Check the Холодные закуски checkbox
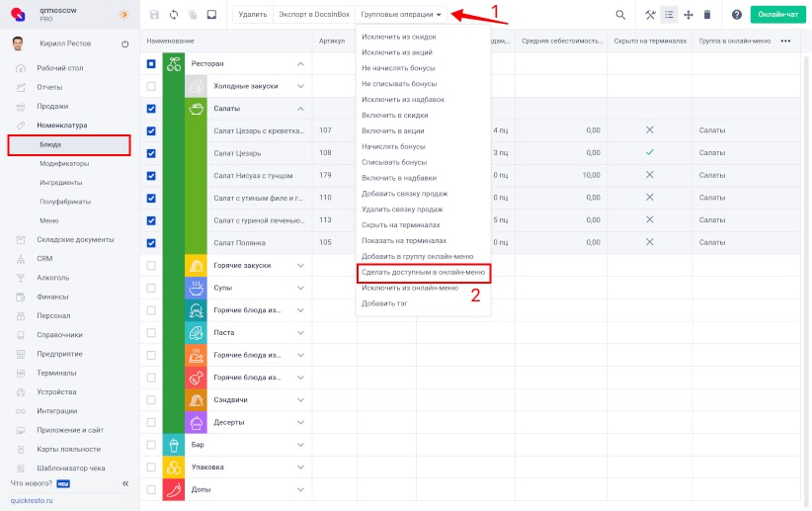Image resolution: width=812 pixels, height=511 pixels. 151,86
